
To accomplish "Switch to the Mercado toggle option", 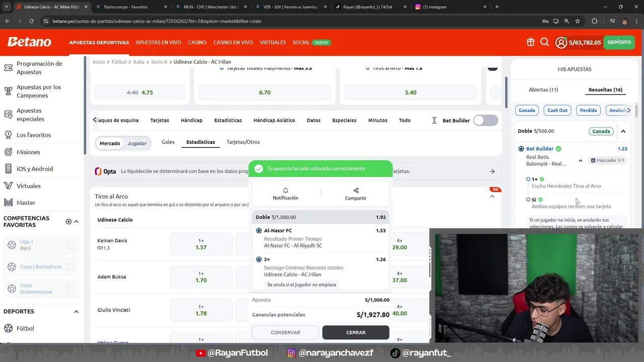I will [x=110, y=143].
